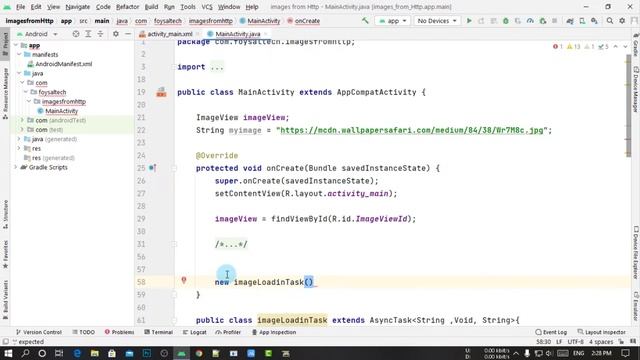Switch to activity_main.xml tab
The image size is (640, 360).
pyautogui.click(x=169, y=34)
